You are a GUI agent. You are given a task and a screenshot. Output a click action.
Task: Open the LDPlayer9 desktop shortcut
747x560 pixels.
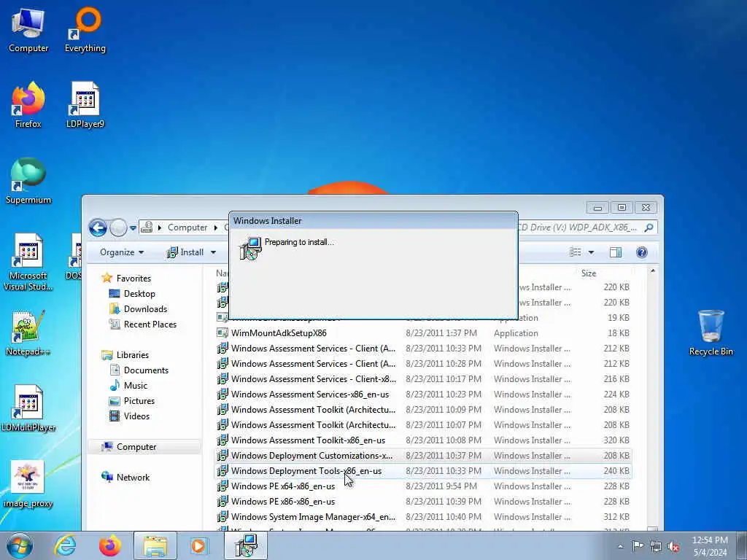point(85,106)
